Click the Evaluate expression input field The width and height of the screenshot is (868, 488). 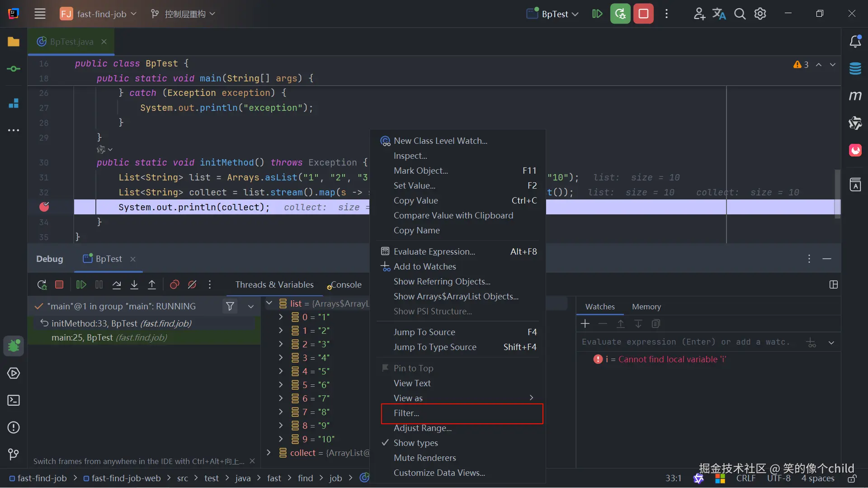point(687,342)
